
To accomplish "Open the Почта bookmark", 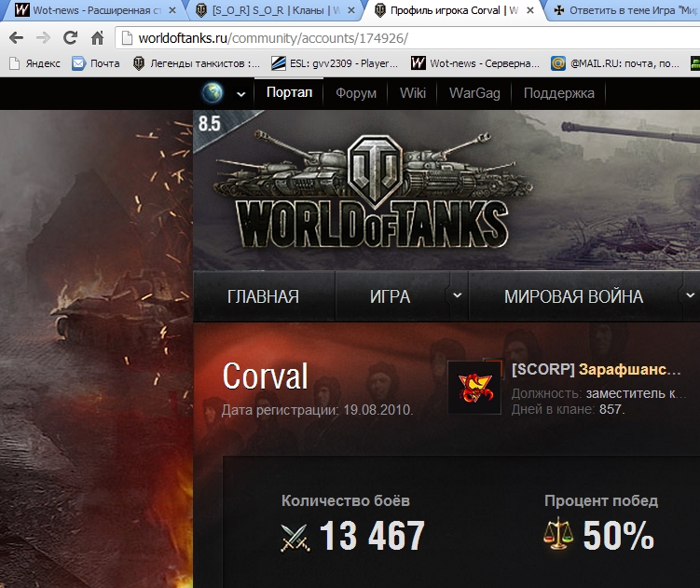I will (96, 63).
